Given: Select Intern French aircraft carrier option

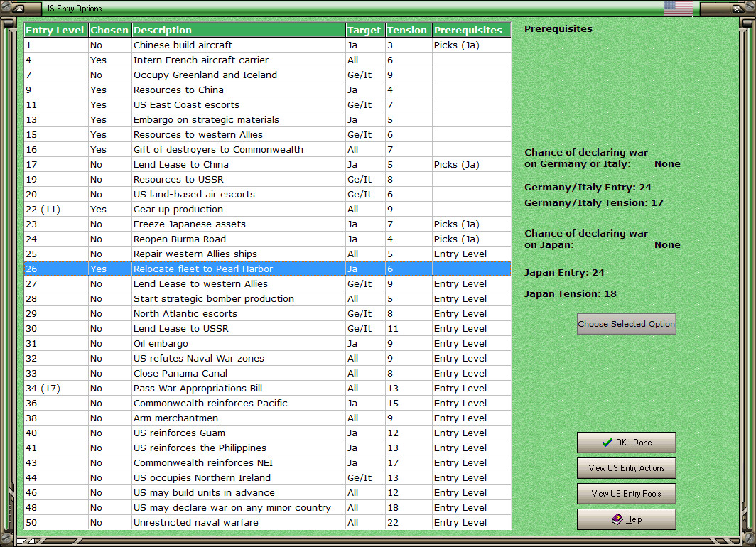Looking at the screenshot, I should [268, 60].
